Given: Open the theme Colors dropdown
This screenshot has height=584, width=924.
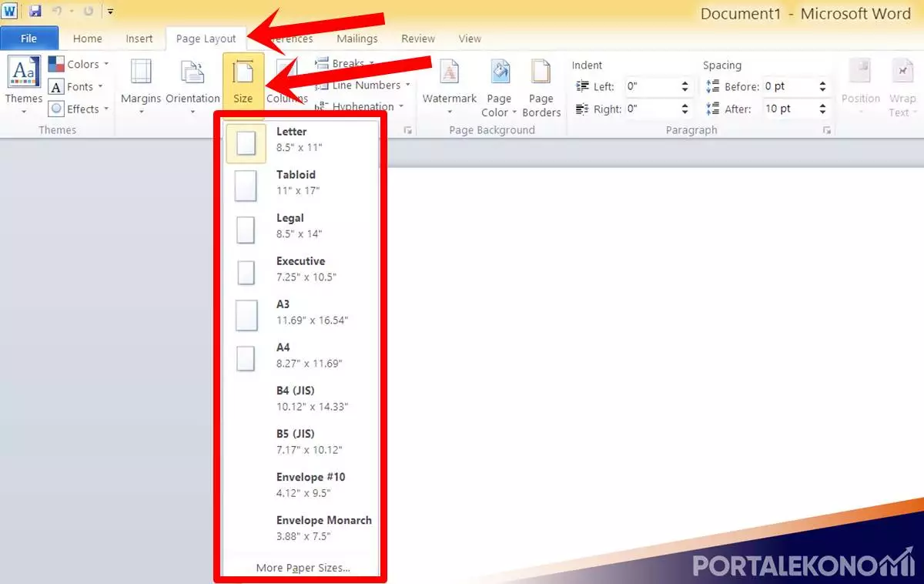Looking at the screenshot, I should point(79,64).
